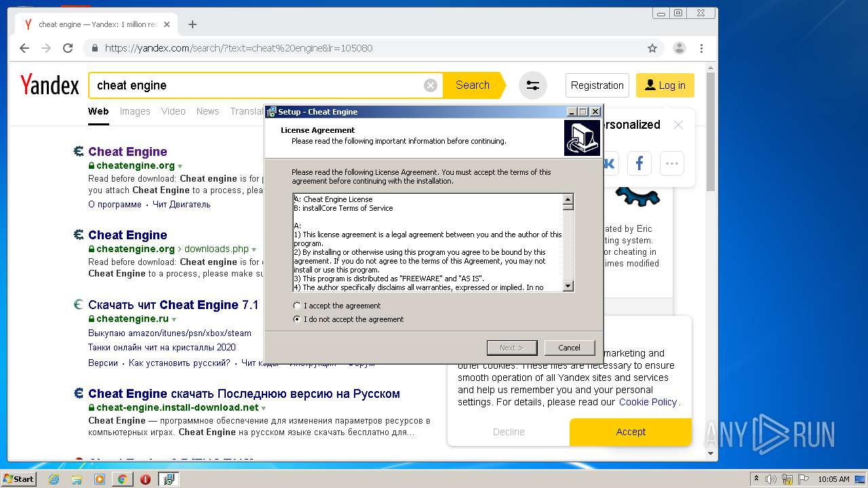Open "Скачать чит Cheat Engine 7.1" result
The width and height of the screenshot is (868, 488).
pos(174,305)
